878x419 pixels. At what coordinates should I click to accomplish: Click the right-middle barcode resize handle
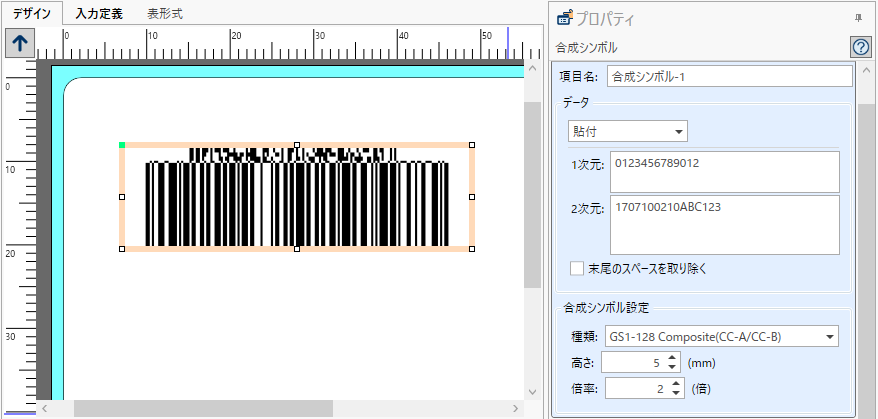click(472, 197)
